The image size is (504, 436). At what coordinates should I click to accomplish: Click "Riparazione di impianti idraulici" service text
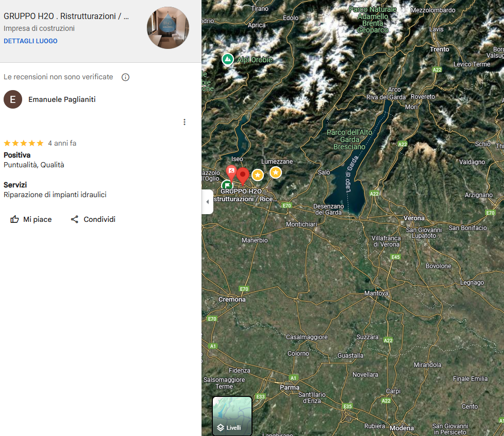click(x=55, y=195)
